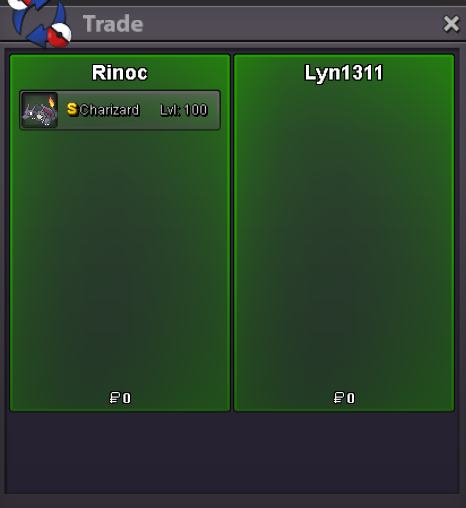Click Lyn1311's Pokédollar currency icon
Image resolution: width=466 pixels, height=508 pixels.
pos(339,398)
